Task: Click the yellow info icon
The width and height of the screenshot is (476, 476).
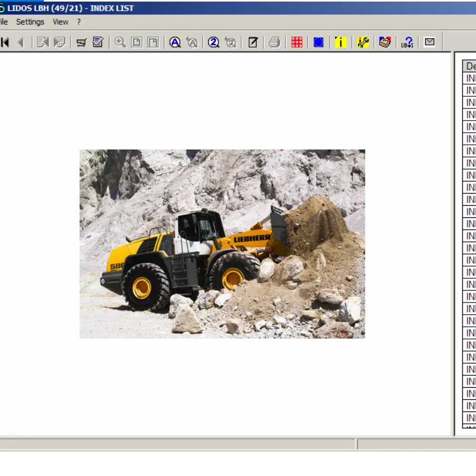Action: click(x=341, y=42)
